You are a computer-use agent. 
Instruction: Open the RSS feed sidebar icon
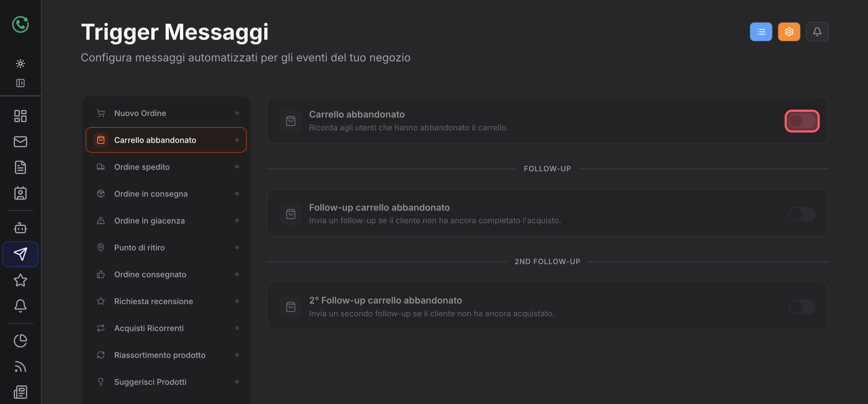pos(20,367)
